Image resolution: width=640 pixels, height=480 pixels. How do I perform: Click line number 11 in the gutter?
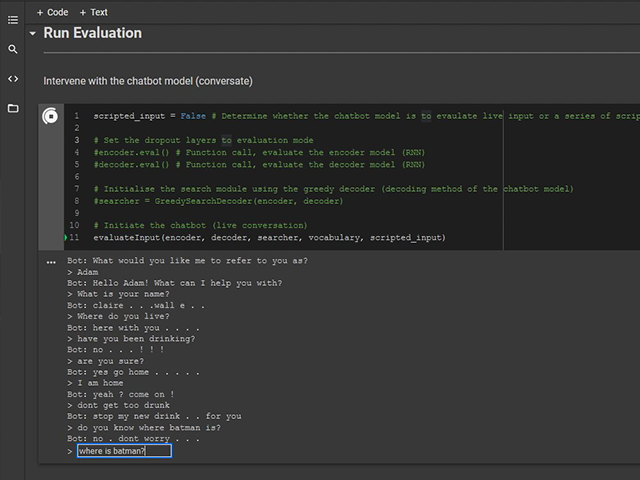[74, 238]
